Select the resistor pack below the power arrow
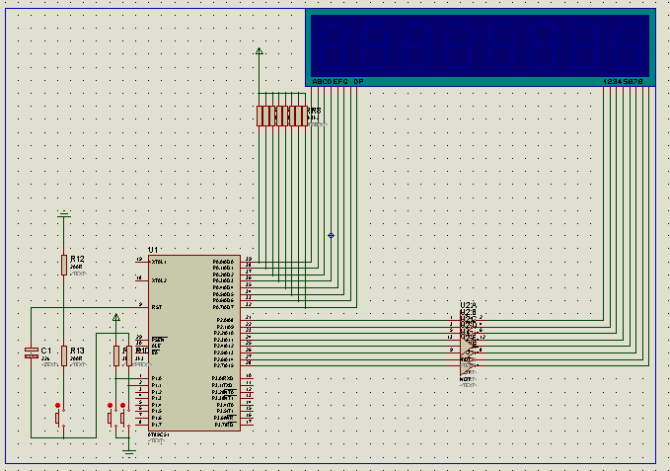The width and height of the screenshot is (670, 471). (283, 116)
